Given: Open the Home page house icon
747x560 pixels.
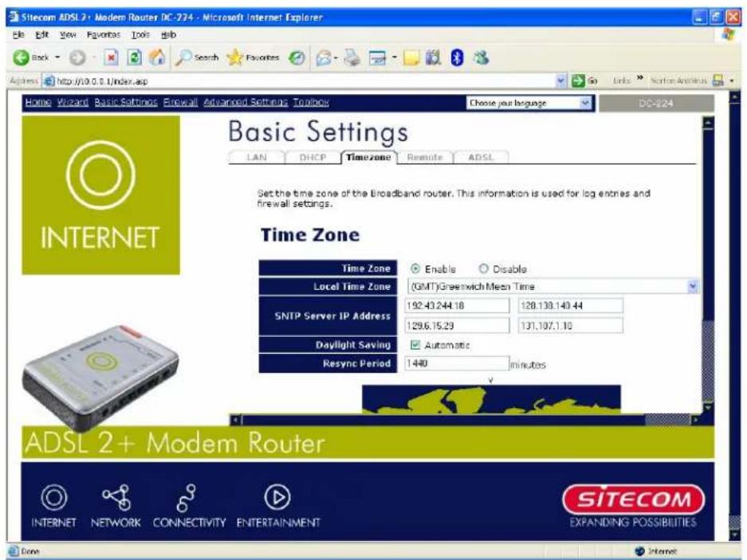Looking at the screenshot, I should [157, 57].
